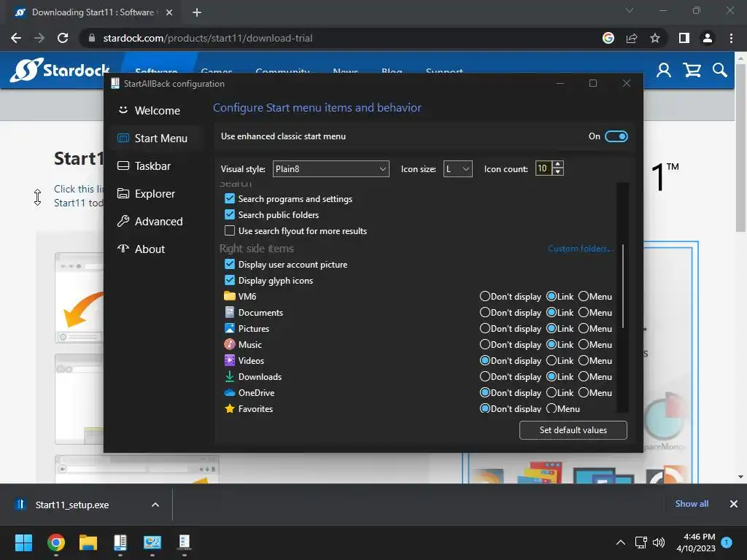747x560 pixels.
Task: Click the Google icon in the address bar
Action: point(608,38)
